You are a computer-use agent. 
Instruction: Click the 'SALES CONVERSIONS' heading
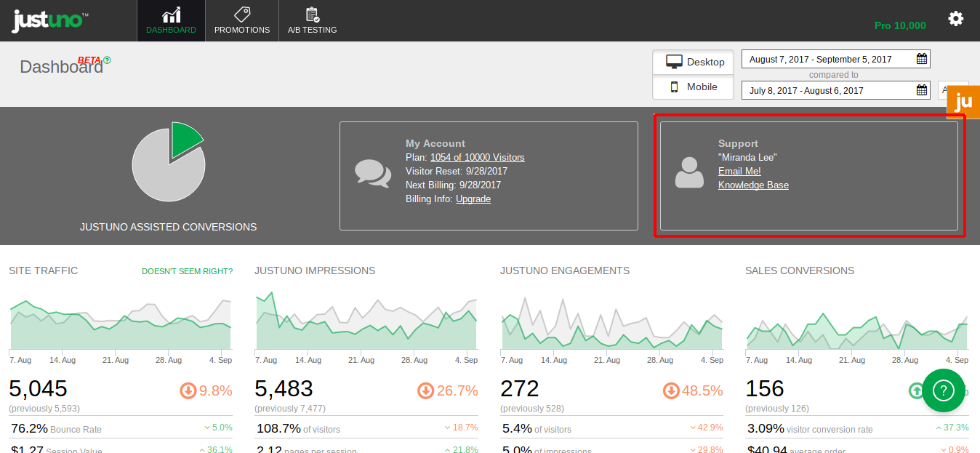(x=800, y=270)
